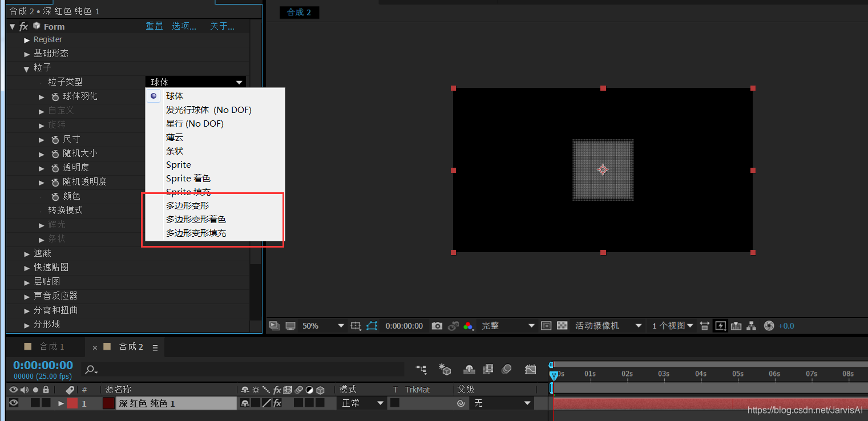Image resolution: width=868 pixels, height=421 pixels.
Task: Choose 星行 (No DOF) particle type
Action: tap(195, 124)
